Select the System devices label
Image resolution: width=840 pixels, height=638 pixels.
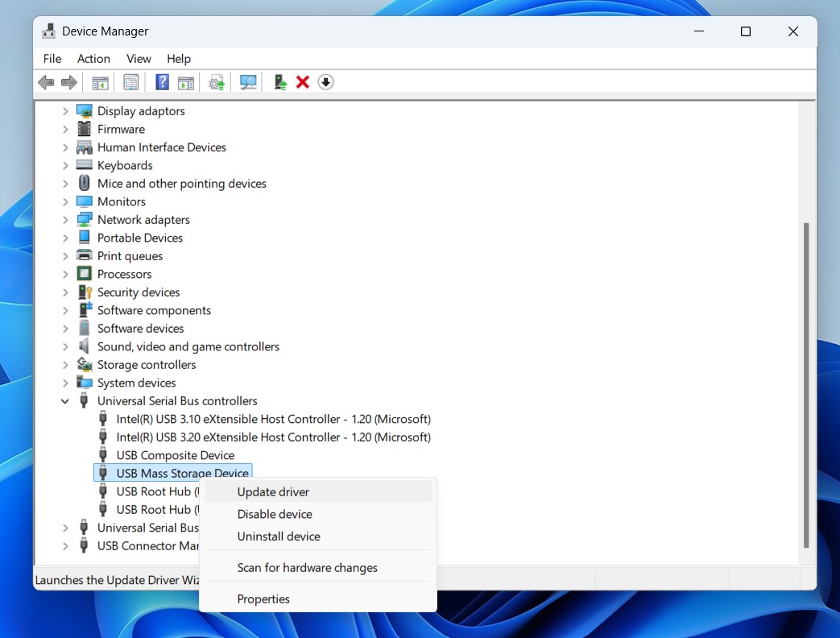[137, 383]
